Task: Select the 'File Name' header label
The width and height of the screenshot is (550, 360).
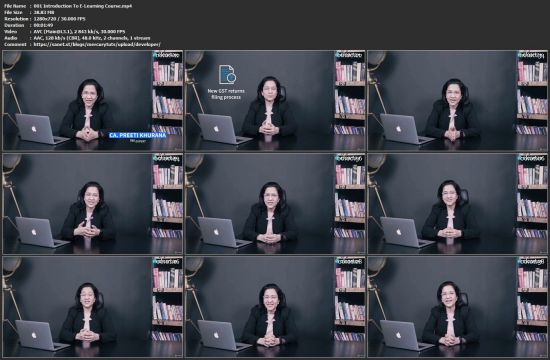Action: pyautogui.click(x=15, y=6)
